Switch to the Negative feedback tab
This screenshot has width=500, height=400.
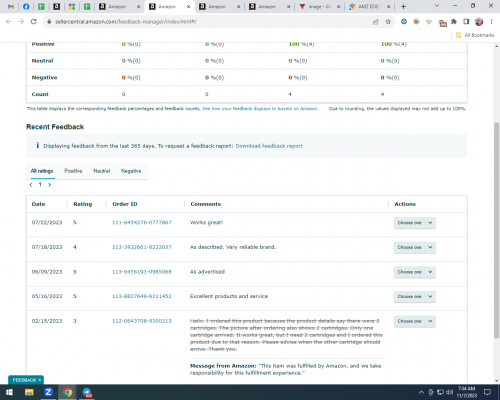pyautogui.click(x=131, y=171)
